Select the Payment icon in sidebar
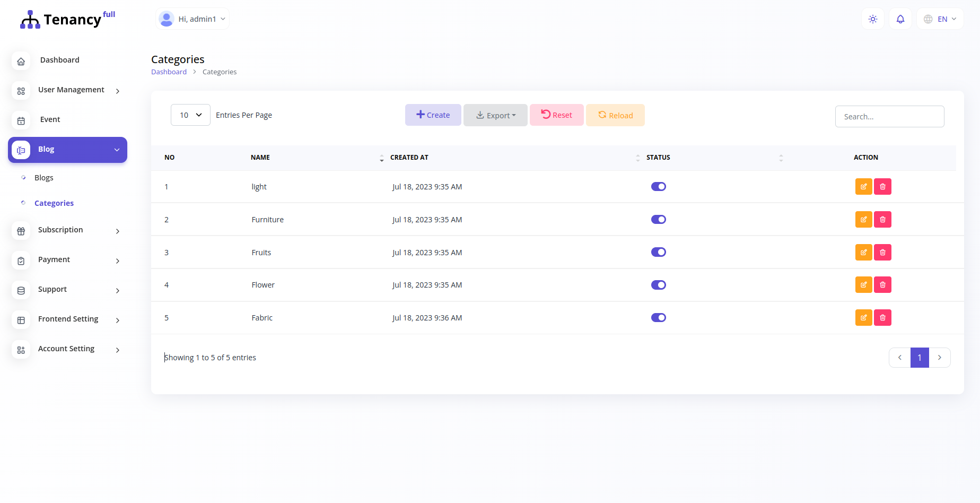 (x=21, y=261)
